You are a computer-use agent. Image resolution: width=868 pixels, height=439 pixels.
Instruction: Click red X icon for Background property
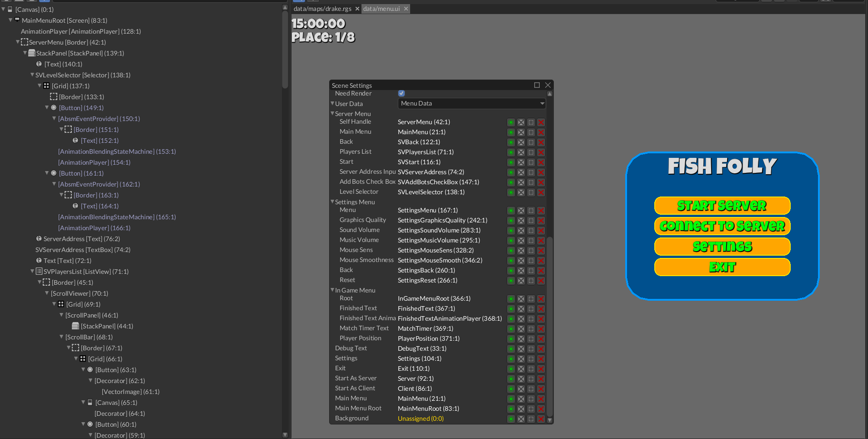point(541,419)
